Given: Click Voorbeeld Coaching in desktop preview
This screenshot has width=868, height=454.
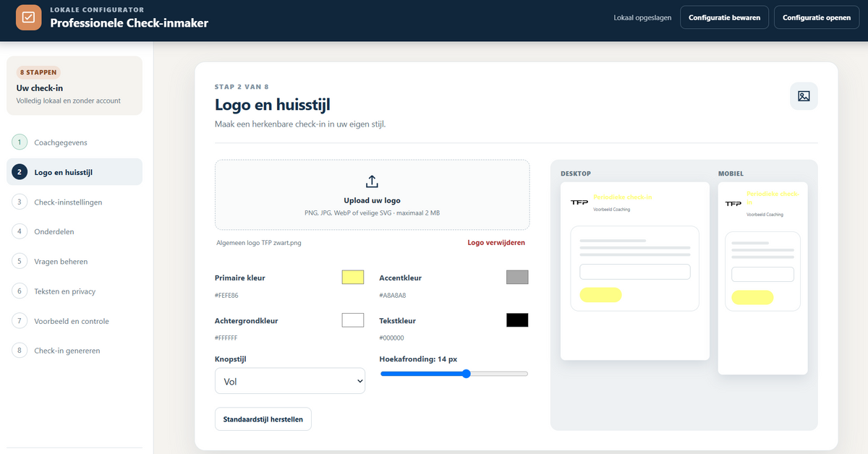Looking at the screenshot, I should point(611,209).
